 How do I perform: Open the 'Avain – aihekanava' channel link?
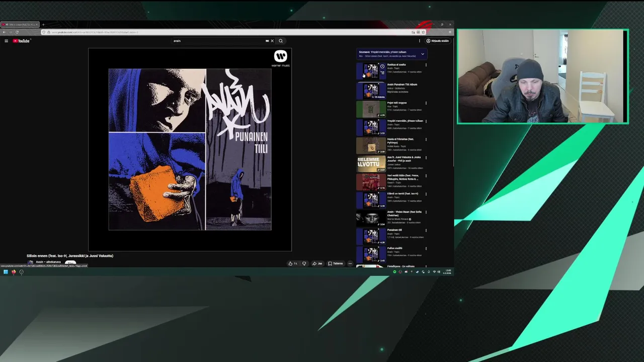click(x=48, y=262)
